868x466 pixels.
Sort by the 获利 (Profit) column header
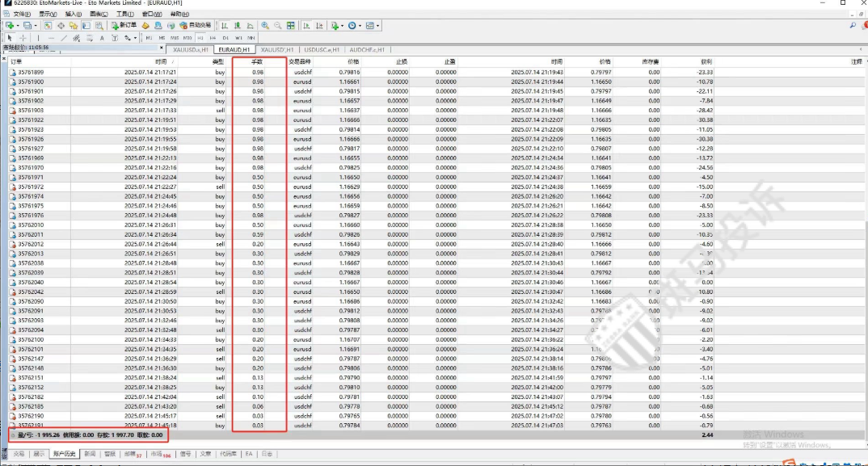[x=706, y=61]
